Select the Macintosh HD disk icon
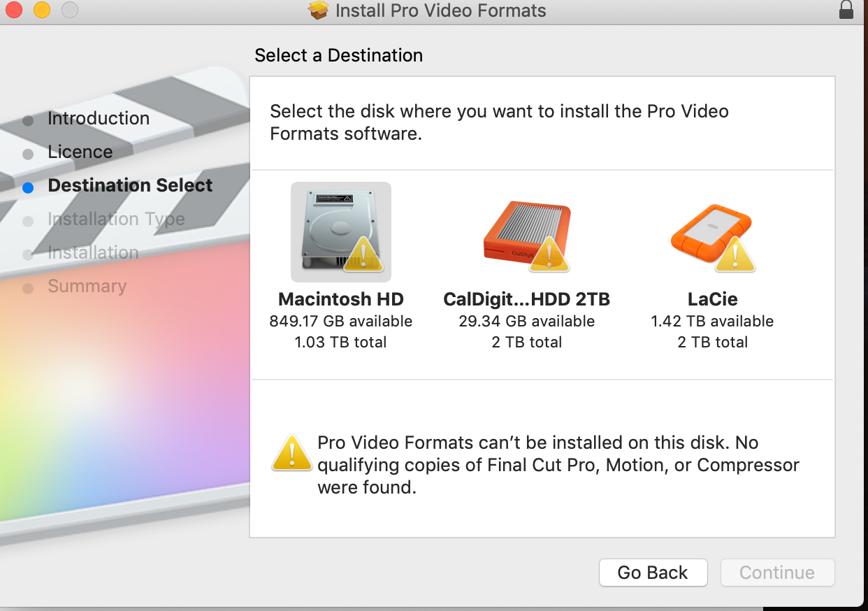 click(x=340, y=232)
